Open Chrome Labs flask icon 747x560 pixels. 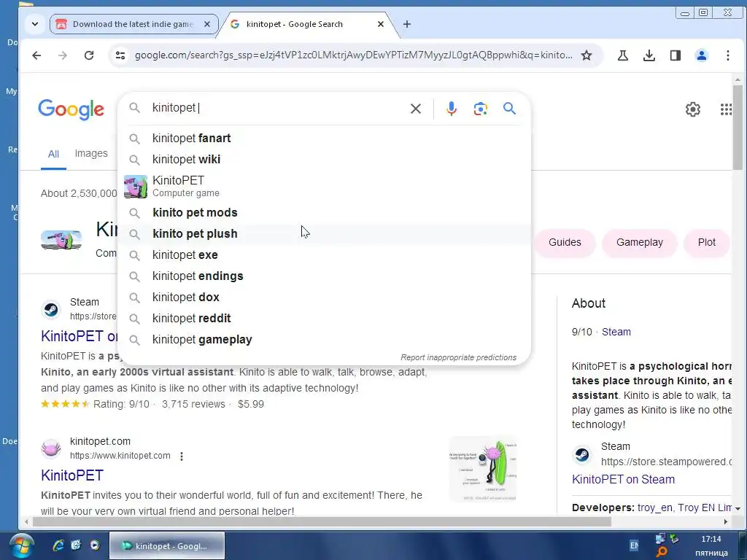pyautogui.click(x=623, y=55)
